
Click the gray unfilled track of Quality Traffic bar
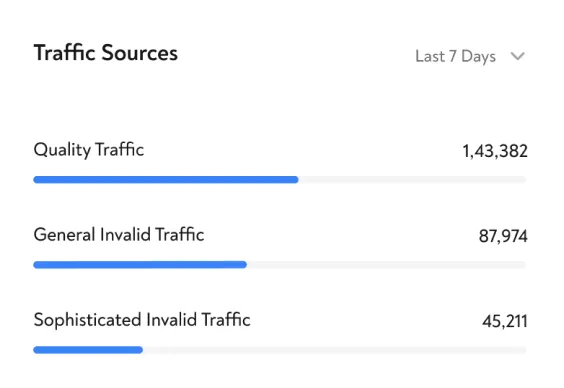(x=412, y=180)
